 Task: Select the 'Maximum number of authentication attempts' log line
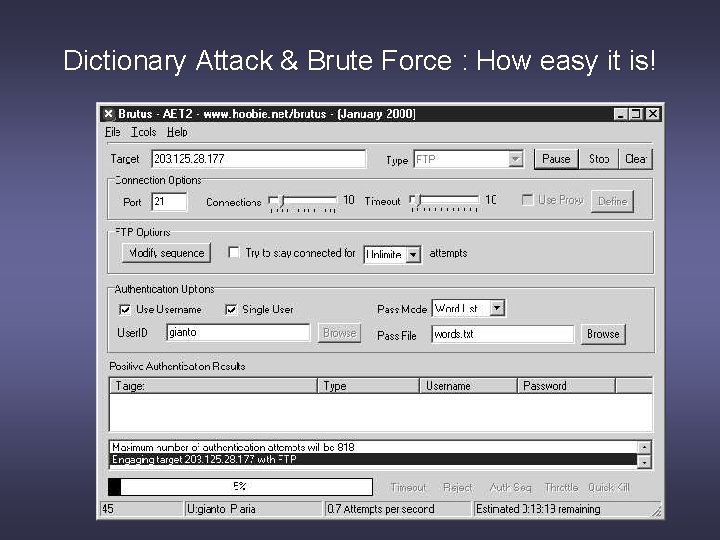pos(373,447)
